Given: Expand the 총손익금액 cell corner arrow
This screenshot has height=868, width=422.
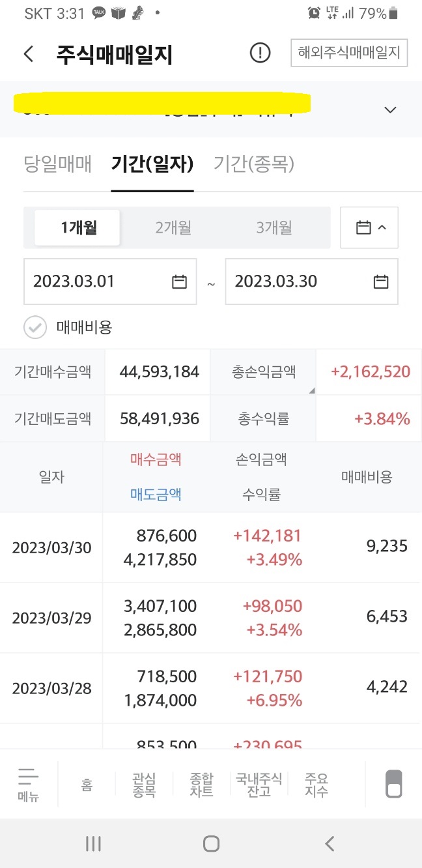Looking at the screenshot, I should tap(311, 390).
